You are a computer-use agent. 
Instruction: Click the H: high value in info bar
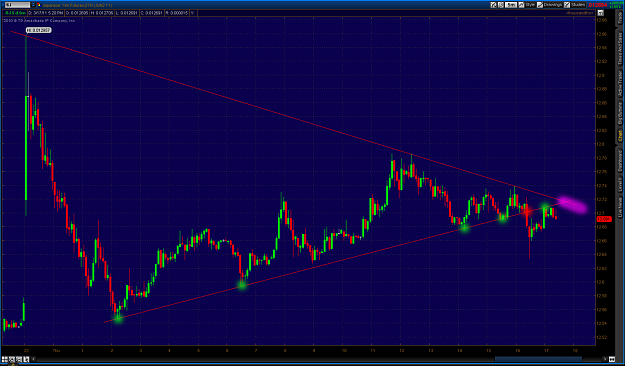click(x=102, y=13)
